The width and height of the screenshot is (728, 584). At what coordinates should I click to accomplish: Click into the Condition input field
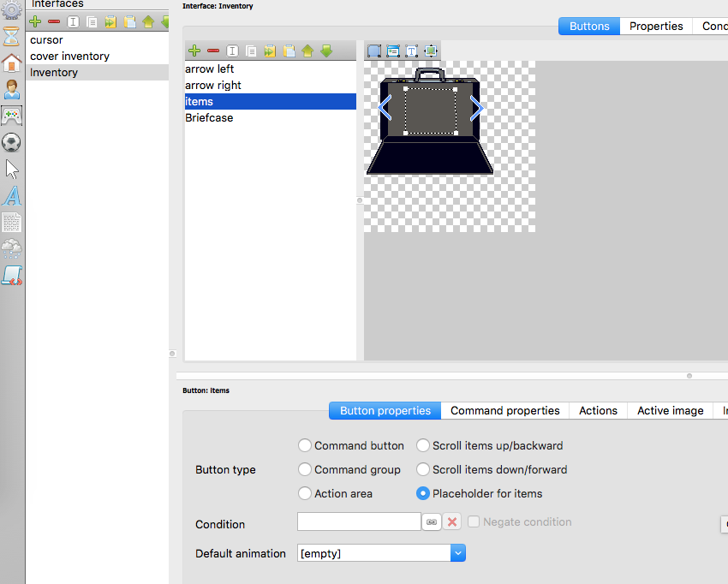[359, 521]
